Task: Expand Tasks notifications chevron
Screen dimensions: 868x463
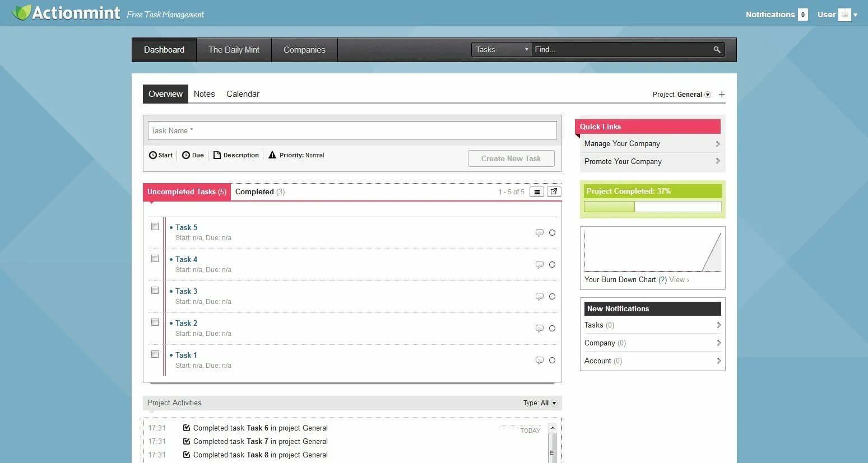Action: 718,325
